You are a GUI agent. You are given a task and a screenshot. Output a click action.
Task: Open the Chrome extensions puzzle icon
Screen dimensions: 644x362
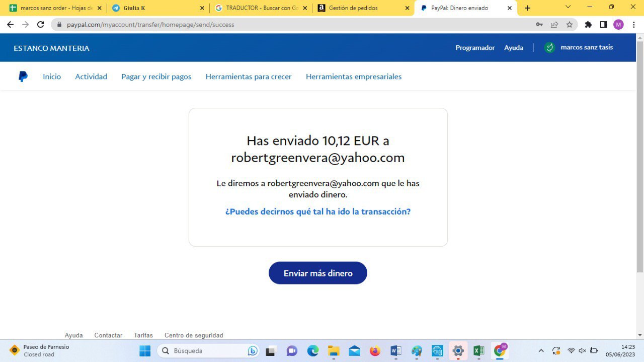(588, 25)
